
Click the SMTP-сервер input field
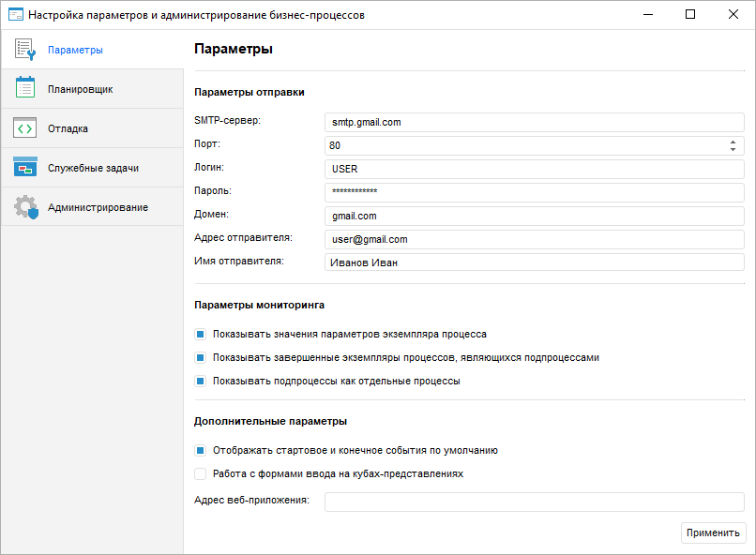(534, 122)
